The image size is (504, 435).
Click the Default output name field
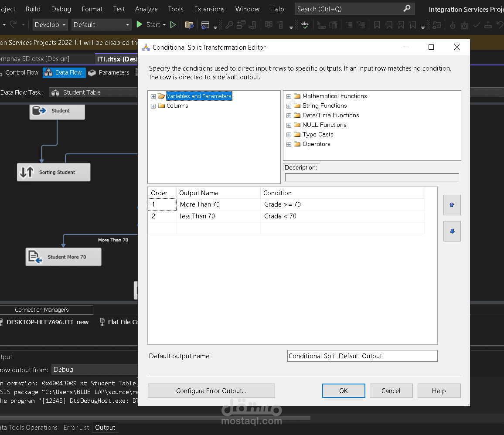tap(362, 356)
